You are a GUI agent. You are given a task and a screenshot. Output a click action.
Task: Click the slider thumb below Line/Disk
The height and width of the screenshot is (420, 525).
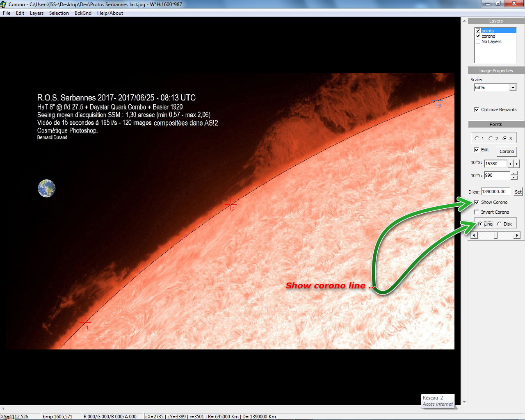coord(496,235)
